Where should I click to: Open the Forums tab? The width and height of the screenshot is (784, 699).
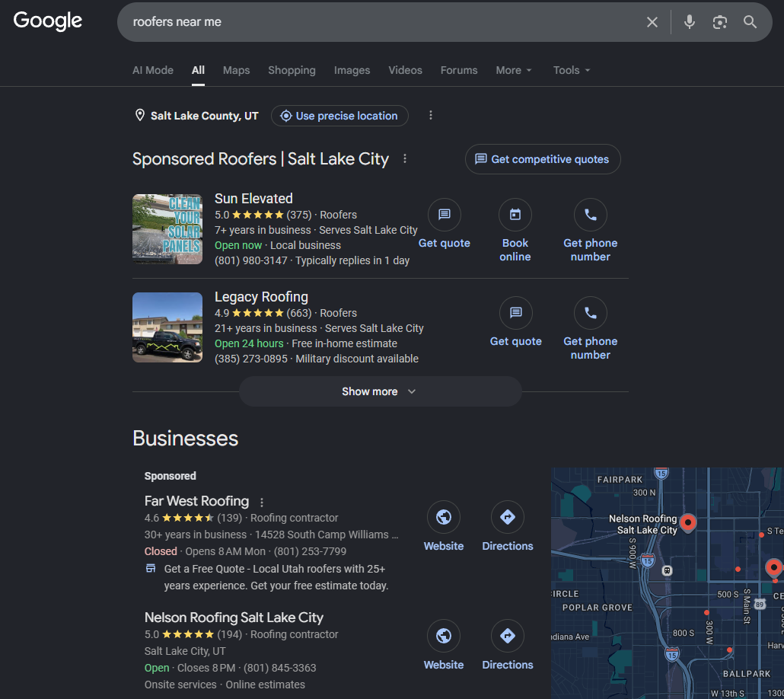tap(459, 70)
